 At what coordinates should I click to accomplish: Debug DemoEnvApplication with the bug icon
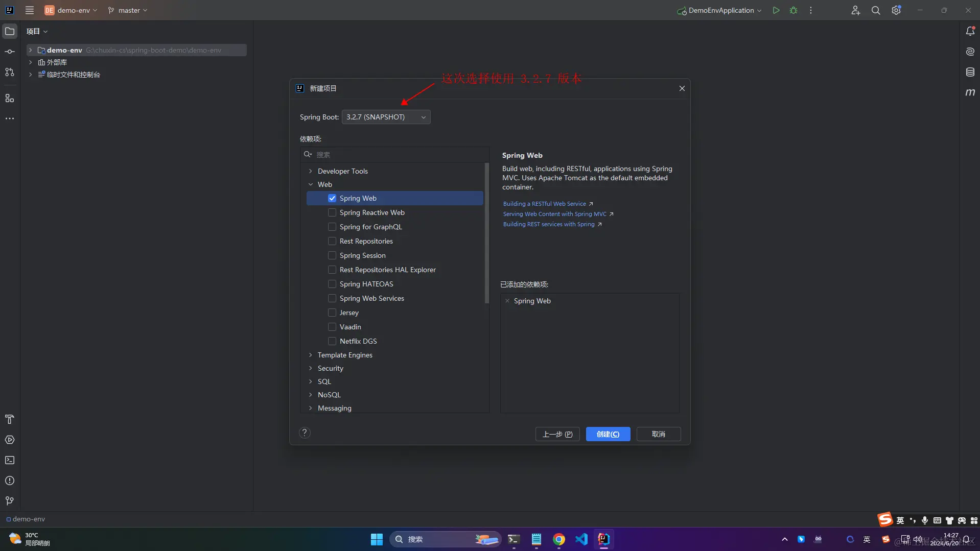coord(794,10)
